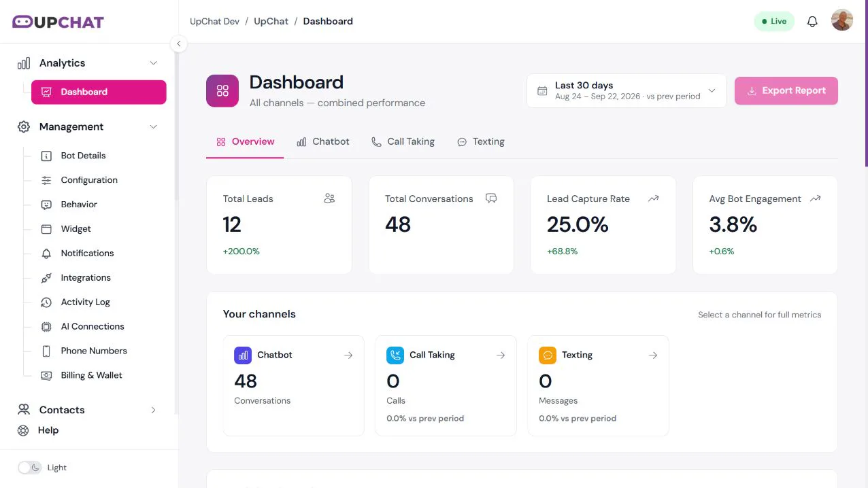Image resolution: width=868 pixels, height=488 pixels.
Task: Click the 25.0% lead capture rate
Action: point(578,225)
